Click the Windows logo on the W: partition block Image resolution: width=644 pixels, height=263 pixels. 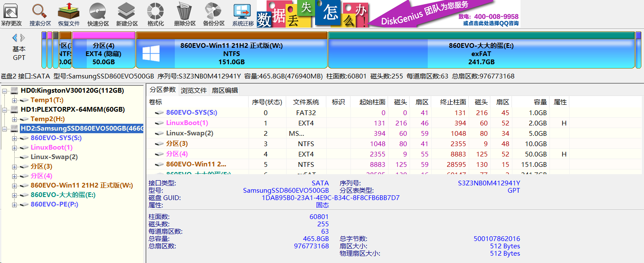point(151,53)
